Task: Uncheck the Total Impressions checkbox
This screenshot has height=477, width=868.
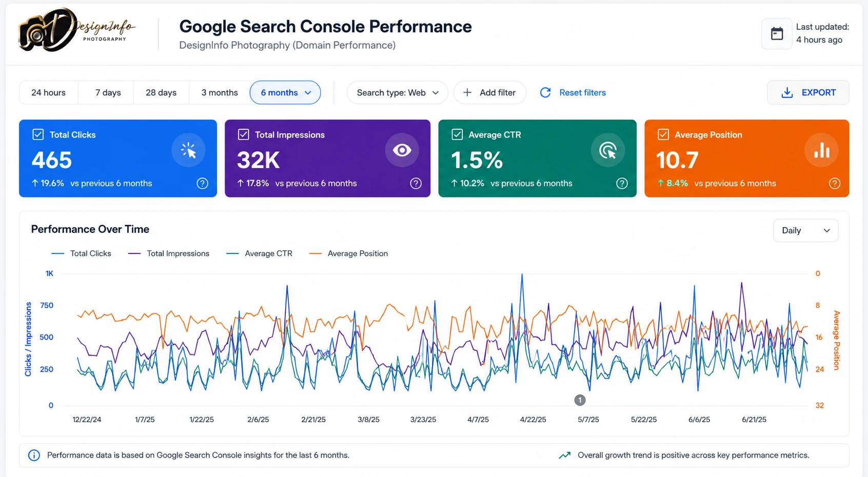Action: [x=244, y=134]
